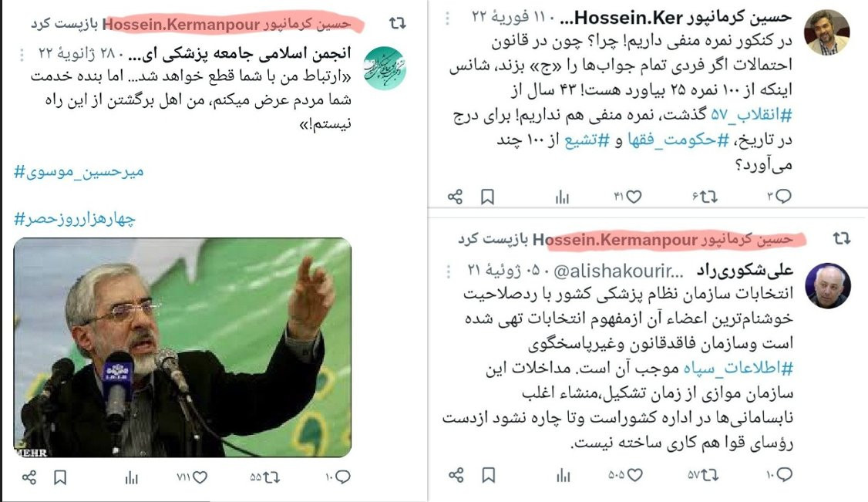The image size is (868, 502).
Task: Open the #میرحسین_موسوی hashtag
Action: [79, 172]
